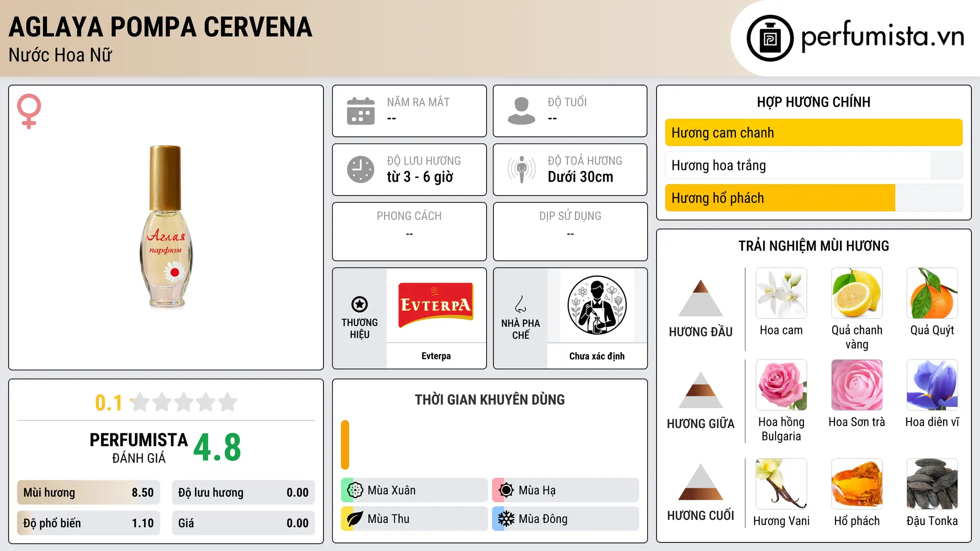Open the Evterpa brand logo
This screenshot has width=980, height=551.
pos(436,305)
